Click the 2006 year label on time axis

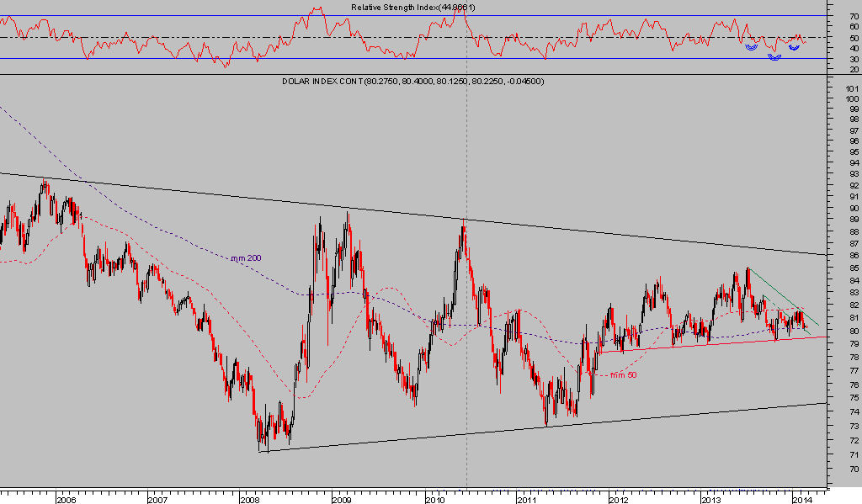tap(65, 499)
